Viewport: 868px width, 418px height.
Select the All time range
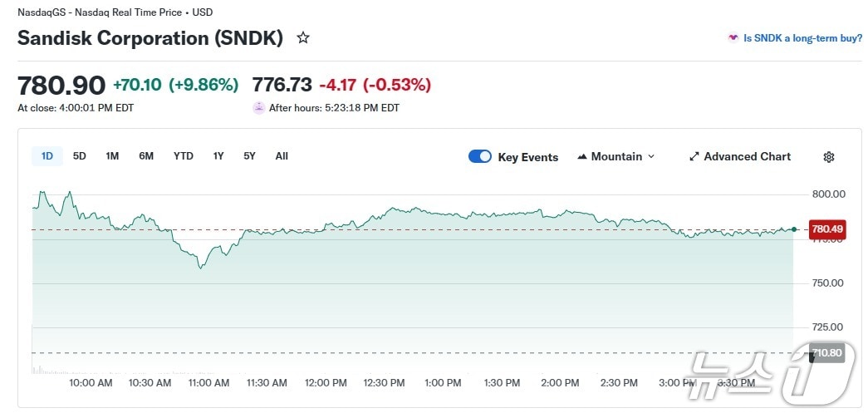tap(282, 155)
